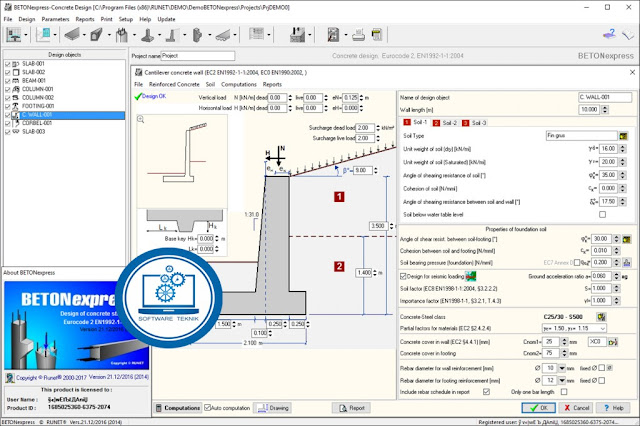Click the beam design toolbar icon
Image resolution: width=640 pixels, height=426 pixels.
[96, 35]
